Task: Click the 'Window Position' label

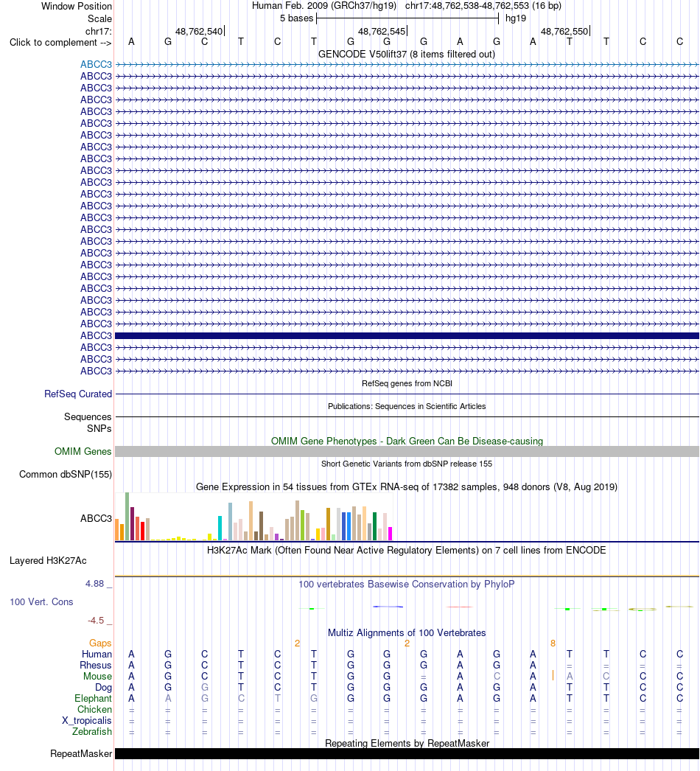Action: pyautogui.click(x=76, y=7)
